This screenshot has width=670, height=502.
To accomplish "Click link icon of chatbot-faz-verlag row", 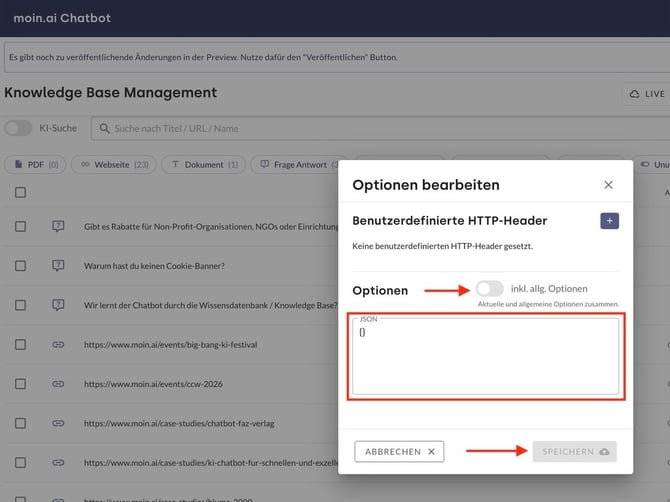I will [58, 423].
